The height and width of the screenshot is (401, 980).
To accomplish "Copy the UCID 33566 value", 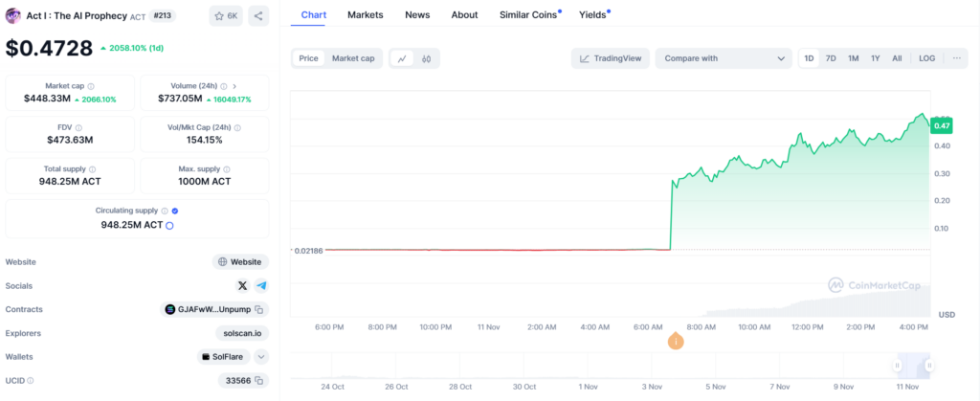I will (258, 380).
